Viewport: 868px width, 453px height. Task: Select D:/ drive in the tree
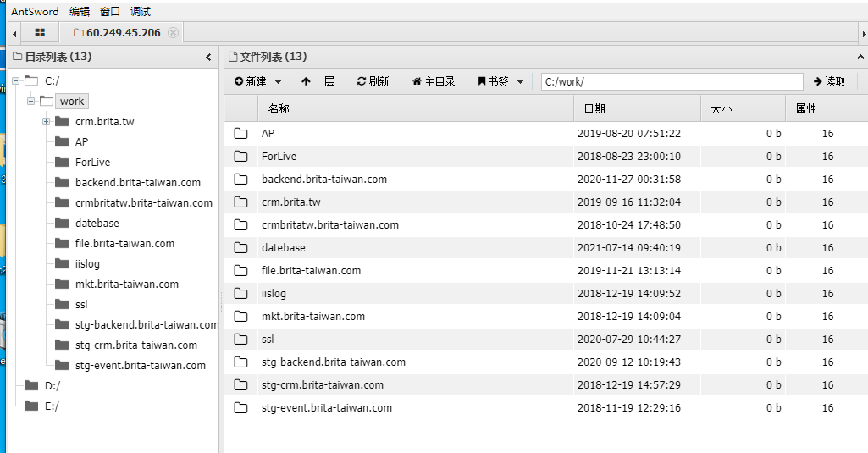point(52,386)
